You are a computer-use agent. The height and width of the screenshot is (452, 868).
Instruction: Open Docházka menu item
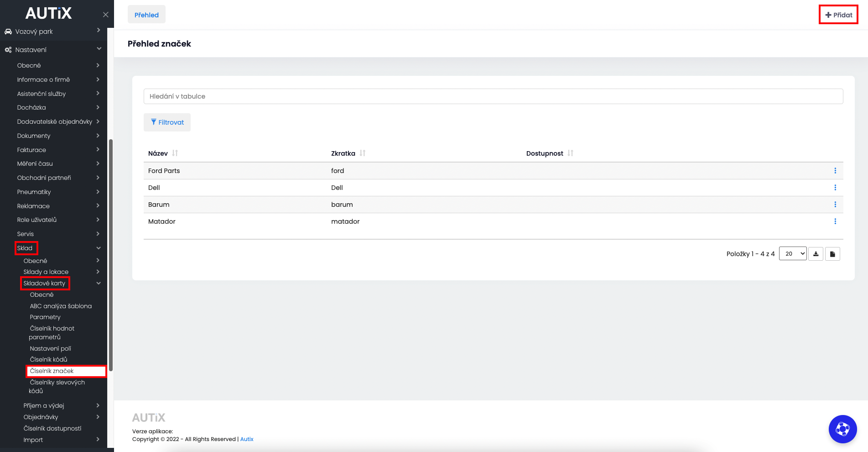[x=31, y=108]
